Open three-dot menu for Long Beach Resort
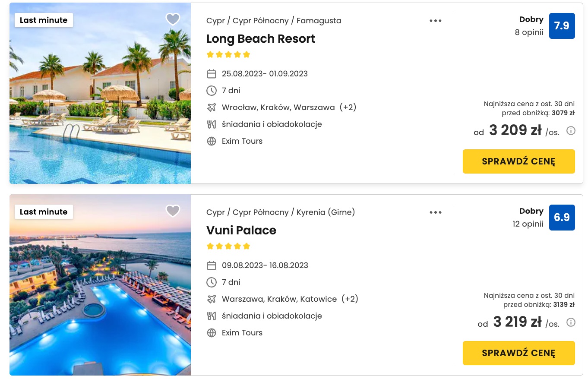The height and width of the screenshot is (379, 588). tap(436, 21)
